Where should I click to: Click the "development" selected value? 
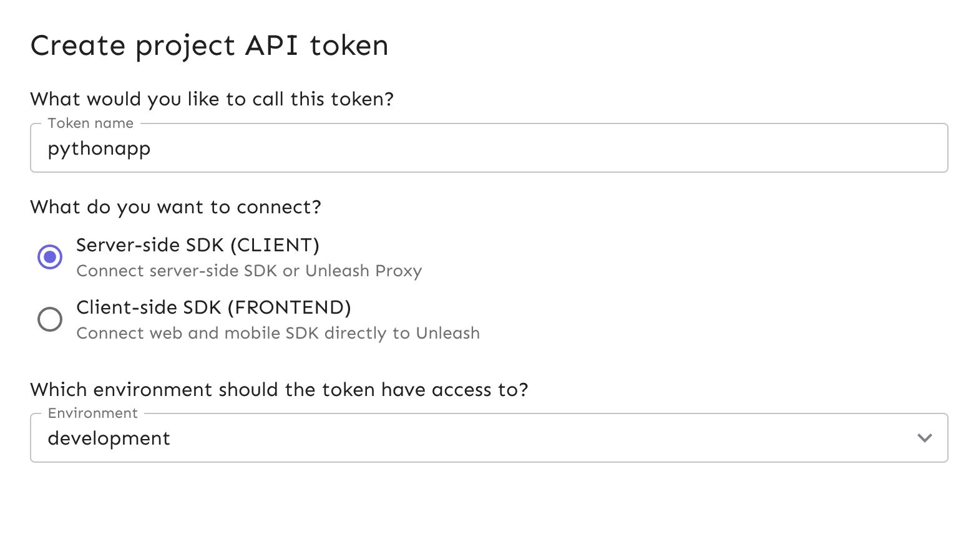109,438
